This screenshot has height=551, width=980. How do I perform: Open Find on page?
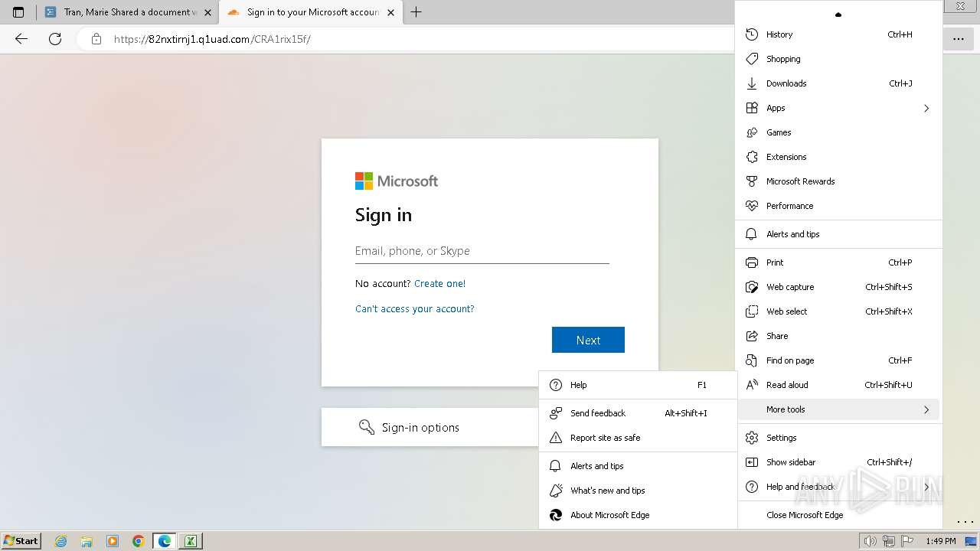click(838, 360)
